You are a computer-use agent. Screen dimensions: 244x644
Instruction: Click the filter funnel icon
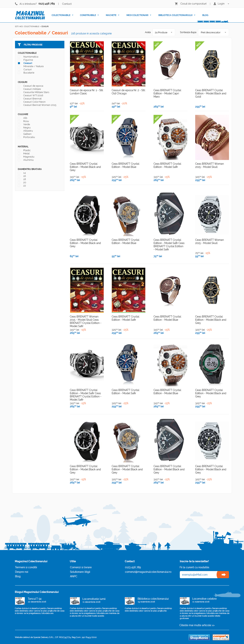click(x=19, y=45)
